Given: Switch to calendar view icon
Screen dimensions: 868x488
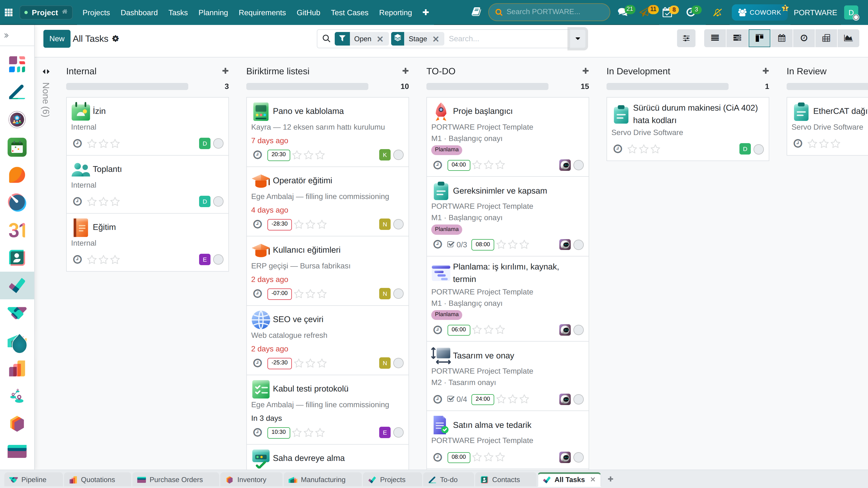Looking at the screenshot, I should point(781,38).
